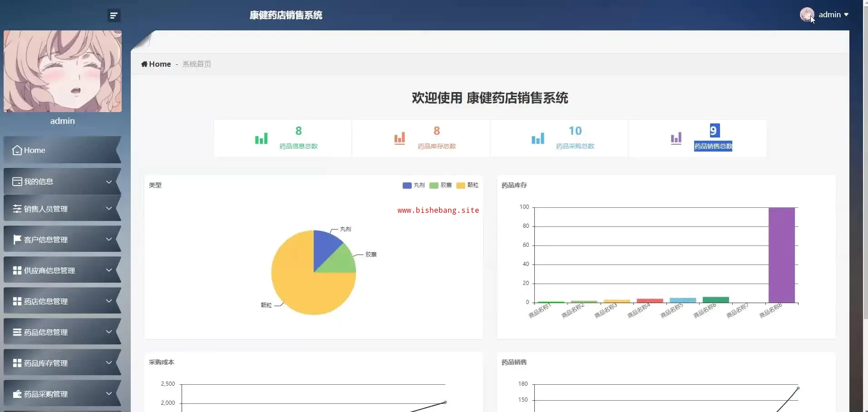Screen dimensions: 868x412
Task: Click the tall purple 商品名称8 stock bar
Action: [x=782, y=255]
